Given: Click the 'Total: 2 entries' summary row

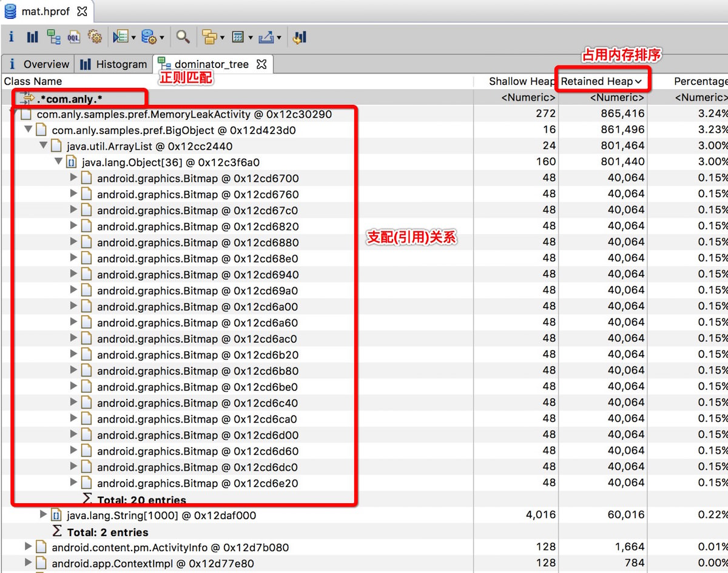Looking at the screenshot, I should click(x=364, y=532).
